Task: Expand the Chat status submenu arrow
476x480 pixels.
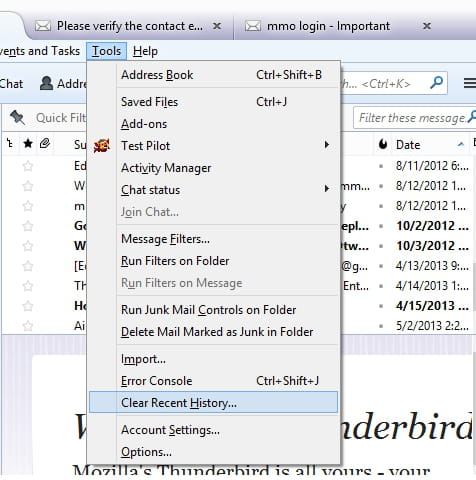Action: [x=327, y=189]
